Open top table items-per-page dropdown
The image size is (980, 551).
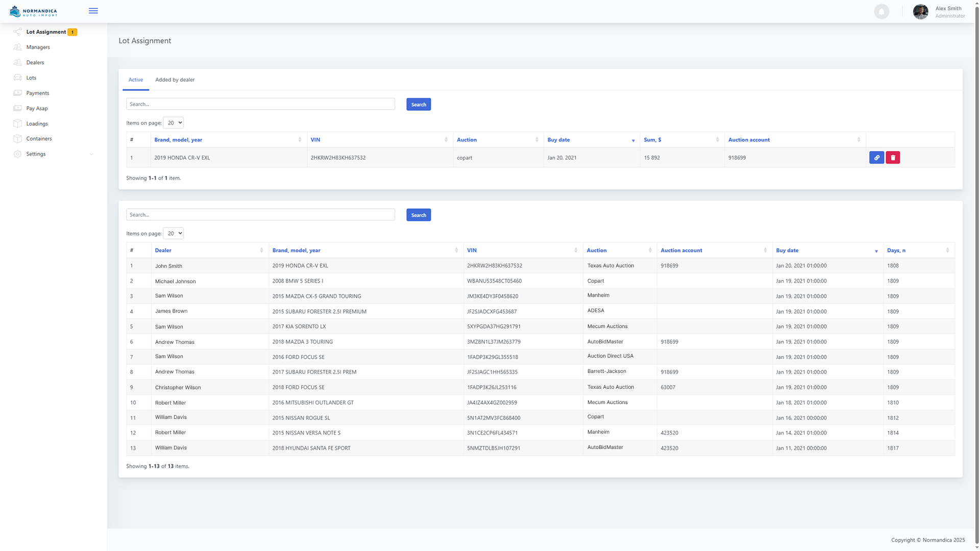coord(173,123)
